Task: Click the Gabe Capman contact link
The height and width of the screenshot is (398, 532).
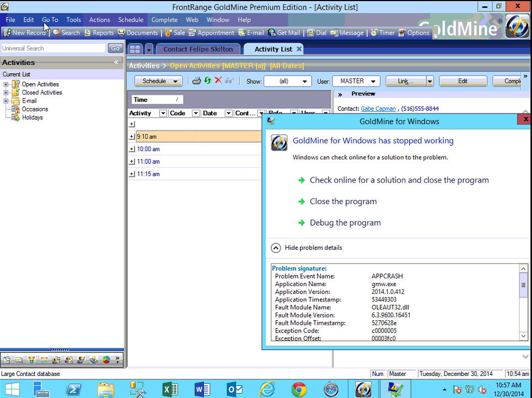Action: click(x=378, y=109)
